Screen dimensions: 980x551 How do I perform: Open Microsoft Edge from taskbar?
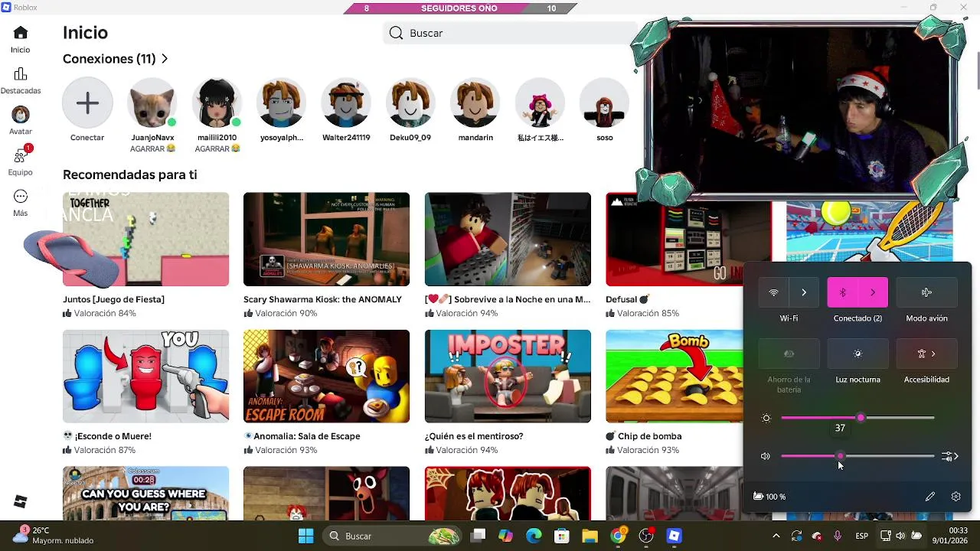pyautogui.click(x=534, y=536)
